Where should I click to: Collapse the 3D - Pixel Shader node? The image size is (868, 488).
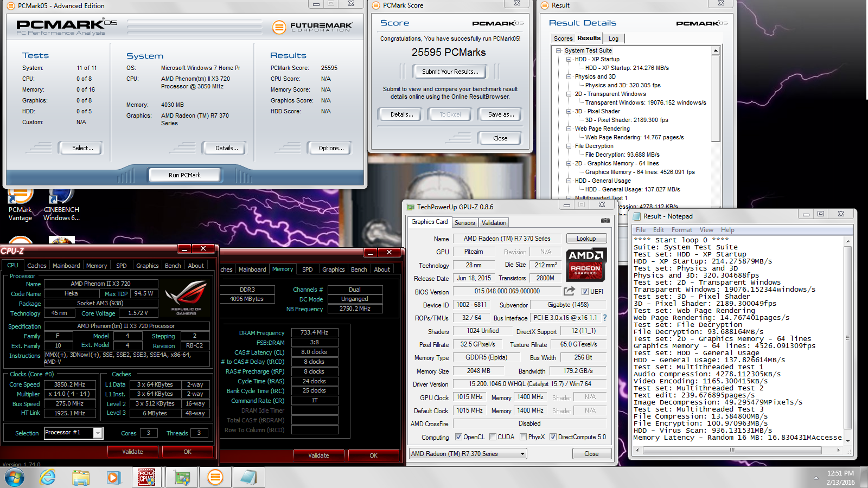569,111
